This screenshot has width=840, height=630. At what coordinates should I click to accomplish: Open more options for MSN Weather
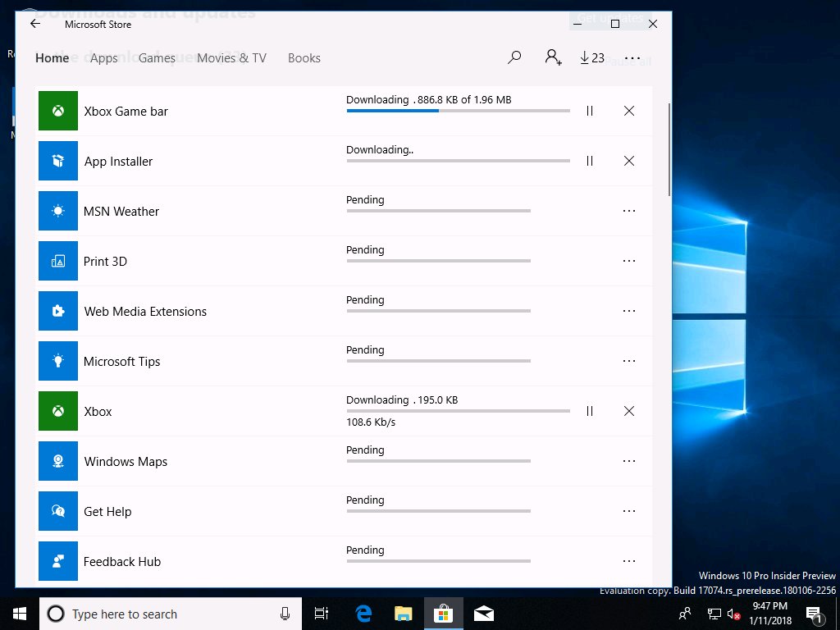[x=629, y=211]
